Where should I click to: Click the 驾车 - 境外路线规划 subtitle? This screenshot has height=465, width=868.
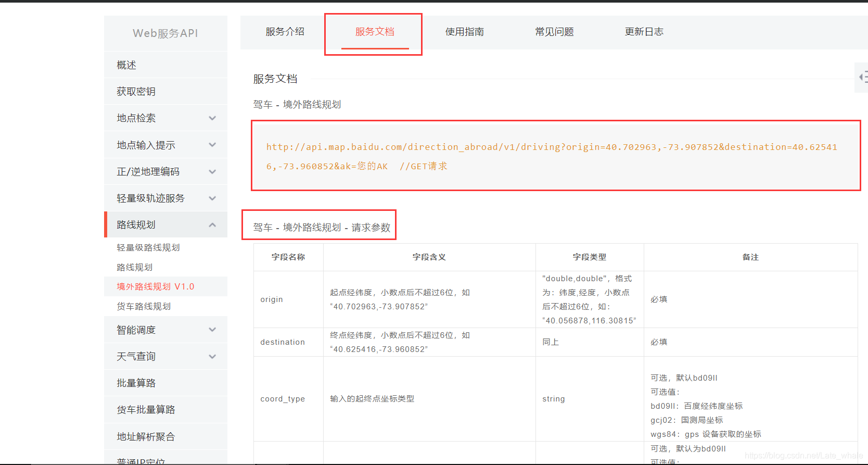point(297,105)
